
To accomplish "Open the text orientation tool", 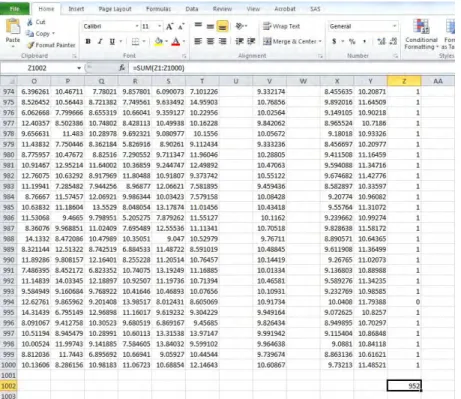I will [x=240, y=26].
